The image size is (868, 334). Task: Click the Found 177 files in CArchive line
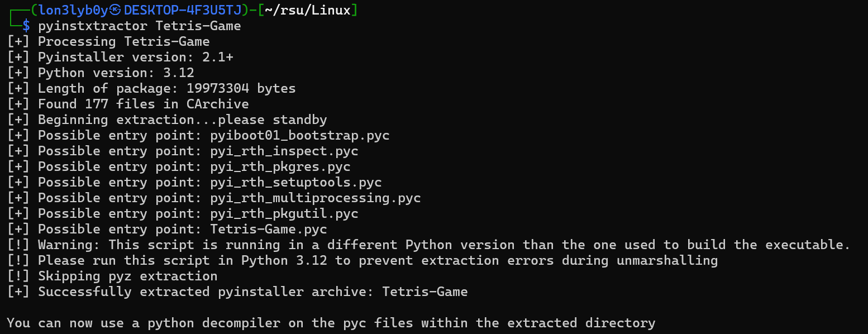point(143,104)
